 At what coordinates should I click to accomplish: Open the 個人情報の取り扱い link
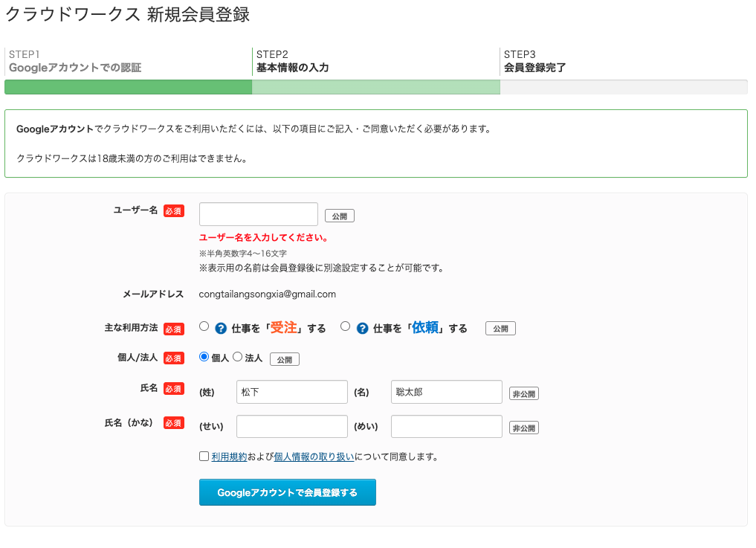314,457
